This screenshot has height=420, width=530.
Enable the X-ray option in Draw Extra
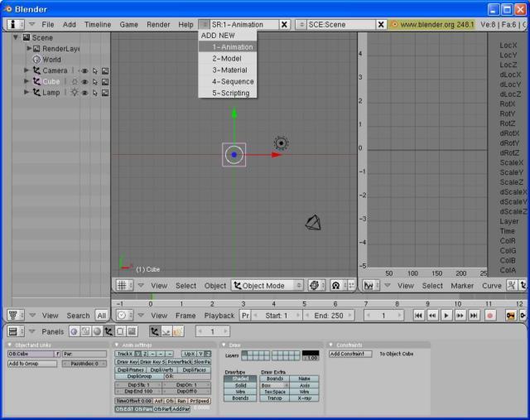[x=304, y=398]
